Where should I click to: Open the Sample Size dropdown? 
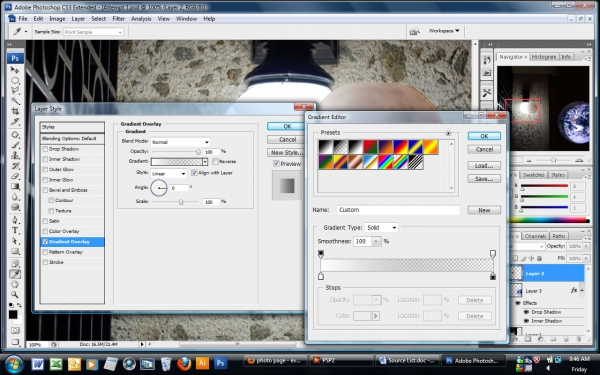click(93, 32)
